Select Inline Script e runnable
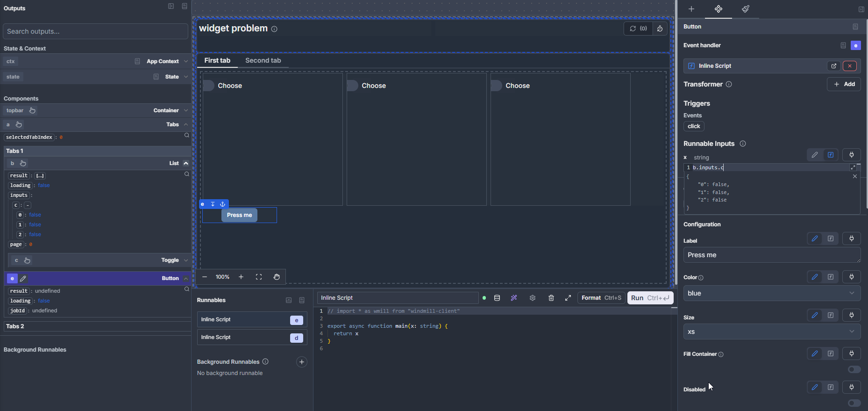The image size is (868, 411). (x=252, y=320)
